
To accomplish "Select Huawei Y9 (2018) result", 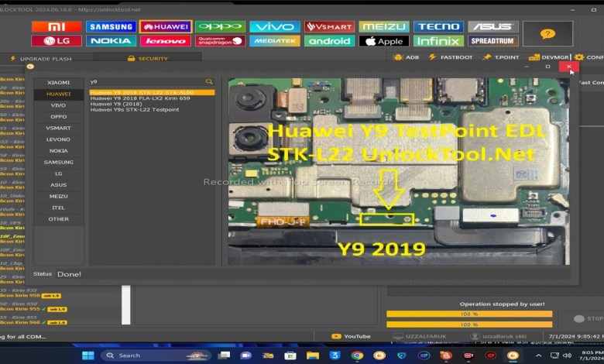I will tap(116, 104).
